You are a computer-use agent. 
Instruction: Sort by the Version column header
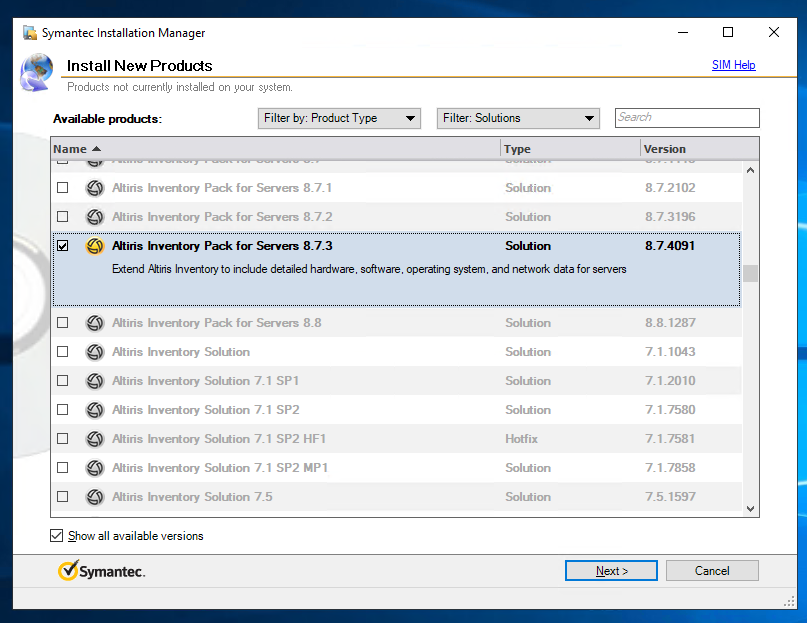click(x=700, y=149)
